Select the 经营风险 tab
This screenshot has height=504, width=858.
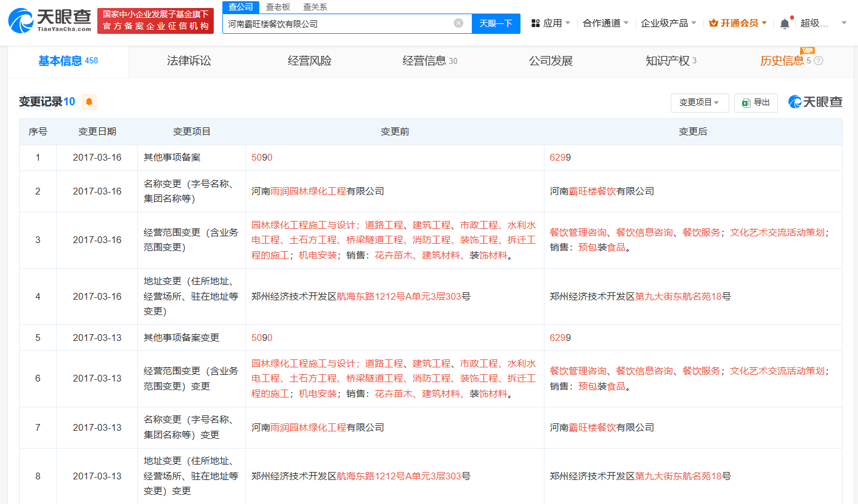pos(310,61)
